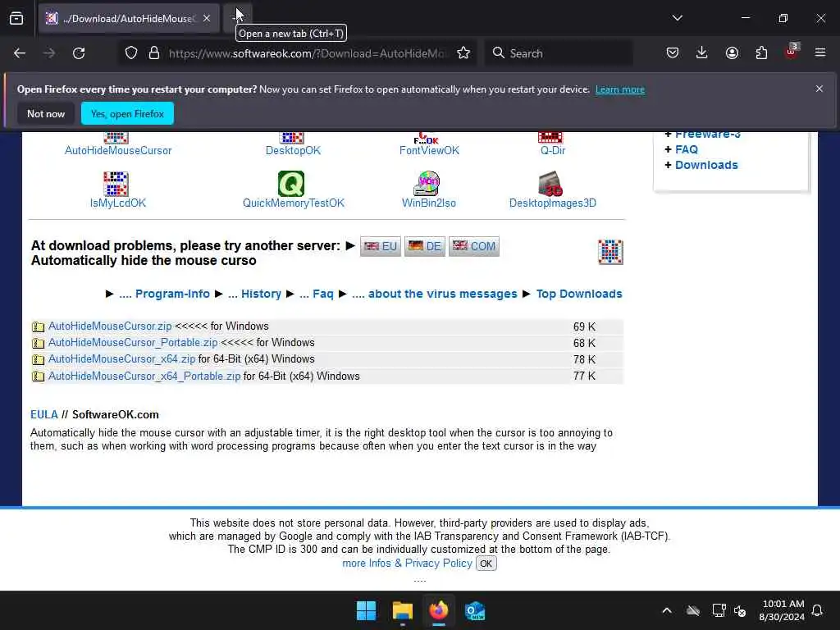Image resolution: width=840 pixels, height=630 pixels.
Task: Open Learn more link
Action: (x=620, y=89)
